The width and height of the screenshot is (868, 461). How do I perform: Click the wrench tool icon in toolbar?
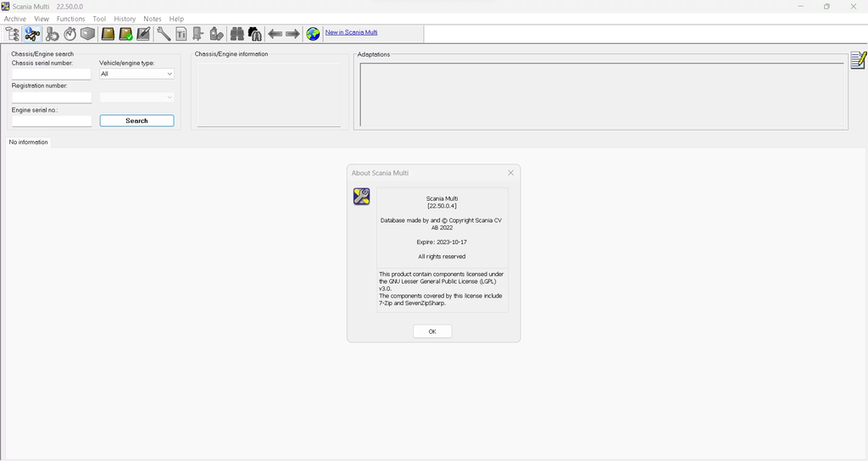164,34
